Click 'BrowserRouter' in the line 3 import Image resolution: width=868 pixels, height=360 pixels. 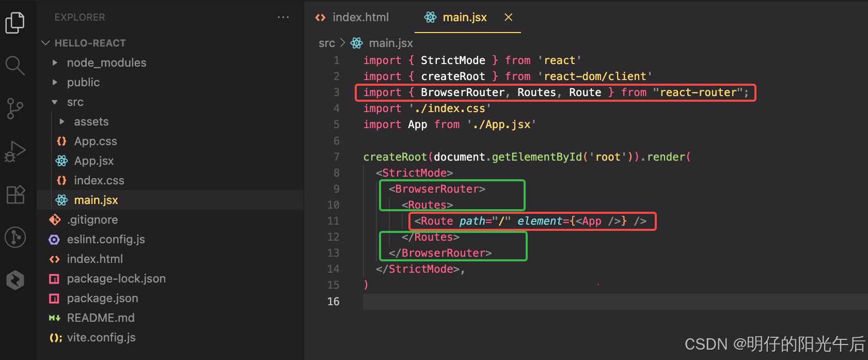[x=463, y=92]
